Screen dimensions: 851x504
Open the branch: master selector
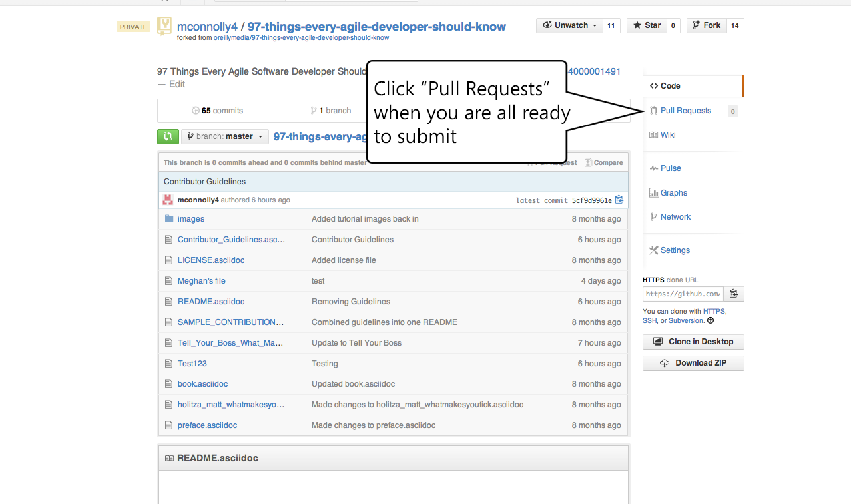(x=225, y=136)
